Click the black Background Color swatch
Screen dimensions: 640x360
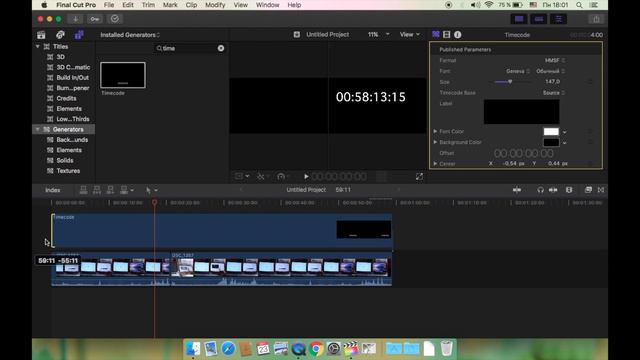[x=551, y=142]
